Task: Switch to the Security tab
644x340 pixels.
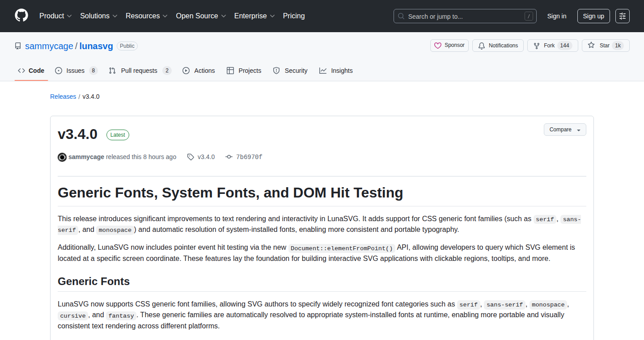Action: click(x=290, y=71)
